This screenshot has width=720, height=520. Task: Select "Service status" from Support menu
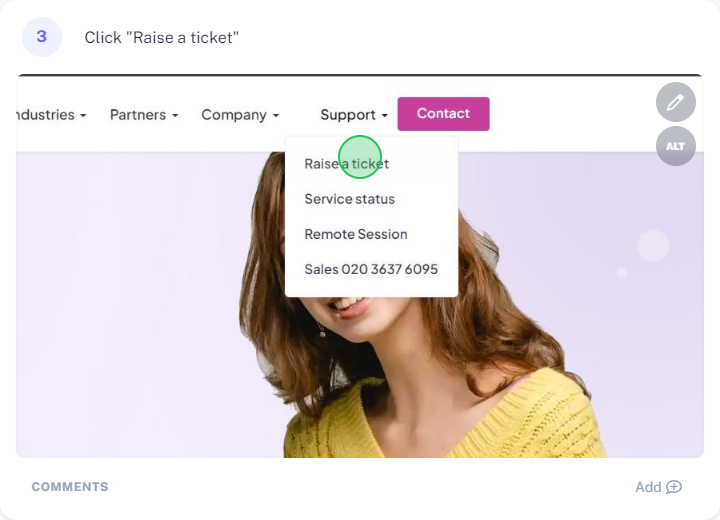pyautogui.click(x=349, y=199)
